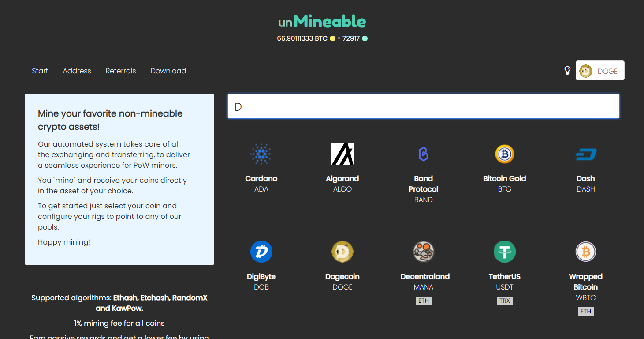Select the Decentraland MANA icon
Screen dimensions: 644x339
(424, 252)
